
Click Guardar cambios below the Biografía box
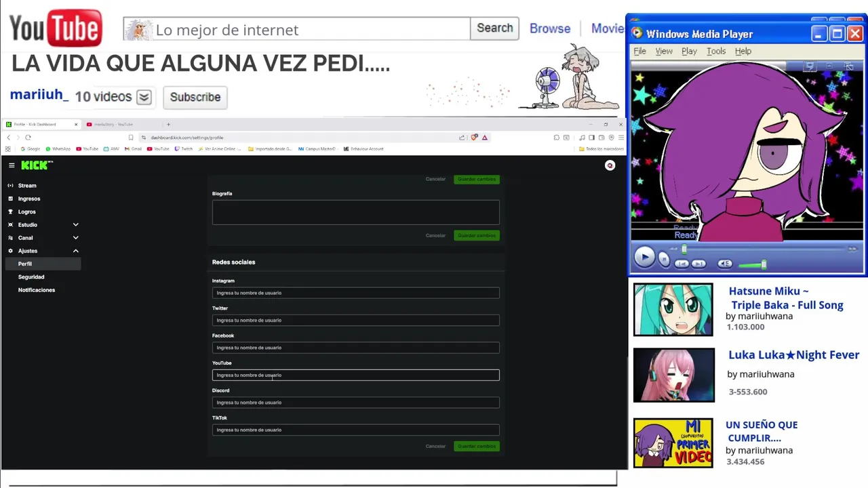coord(477,235)
